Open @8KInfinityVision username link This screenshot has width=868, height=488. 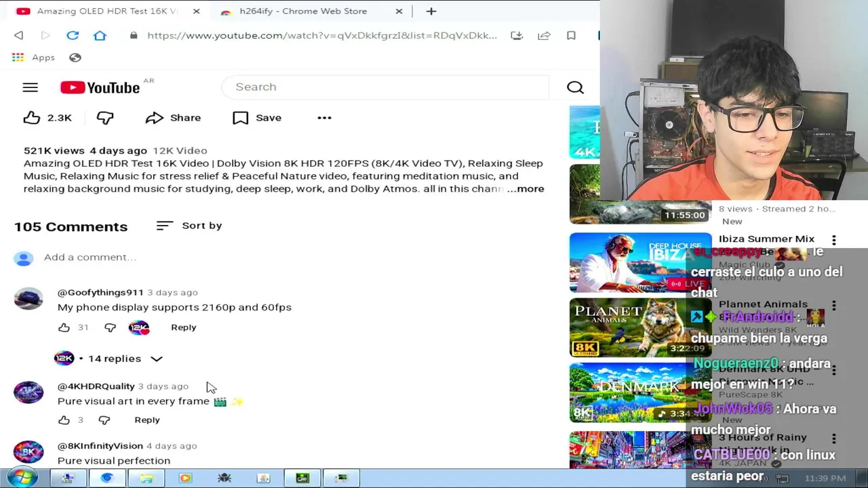pyautogui.click(x=100, y=446)
